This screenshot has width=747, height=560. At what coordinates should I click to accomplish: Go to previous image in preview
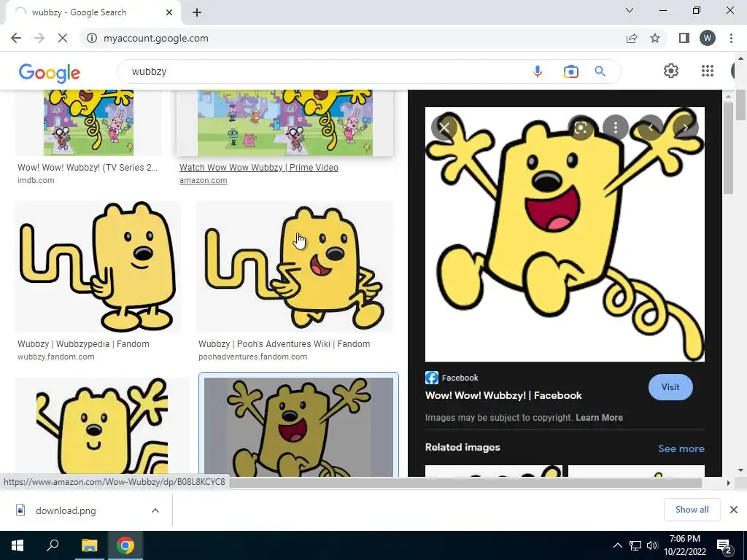pos(650,127)
